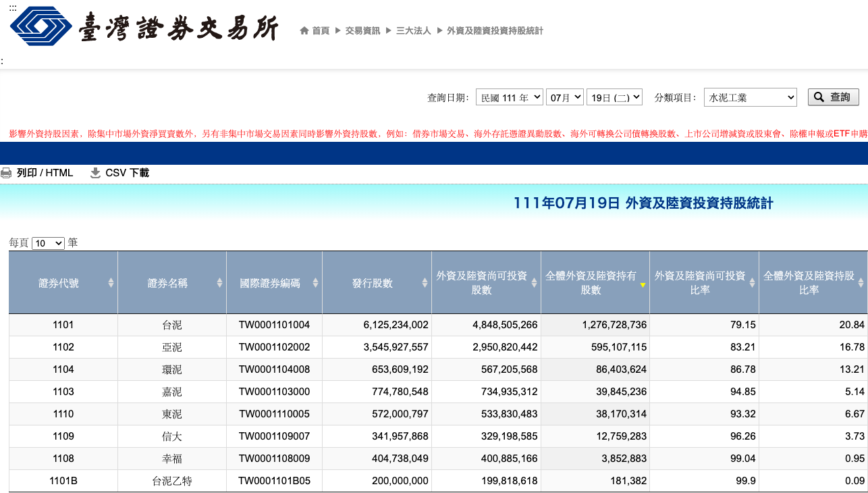Click the 發行股數 column header
This screenshot has height=493, width=868.
pos(377,283)
